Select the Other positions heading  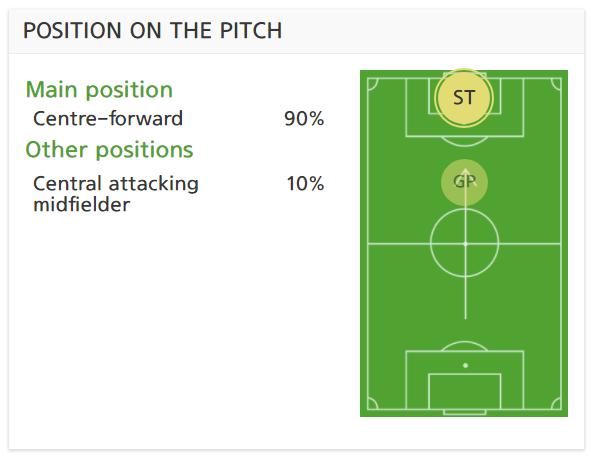coord(109,150)
